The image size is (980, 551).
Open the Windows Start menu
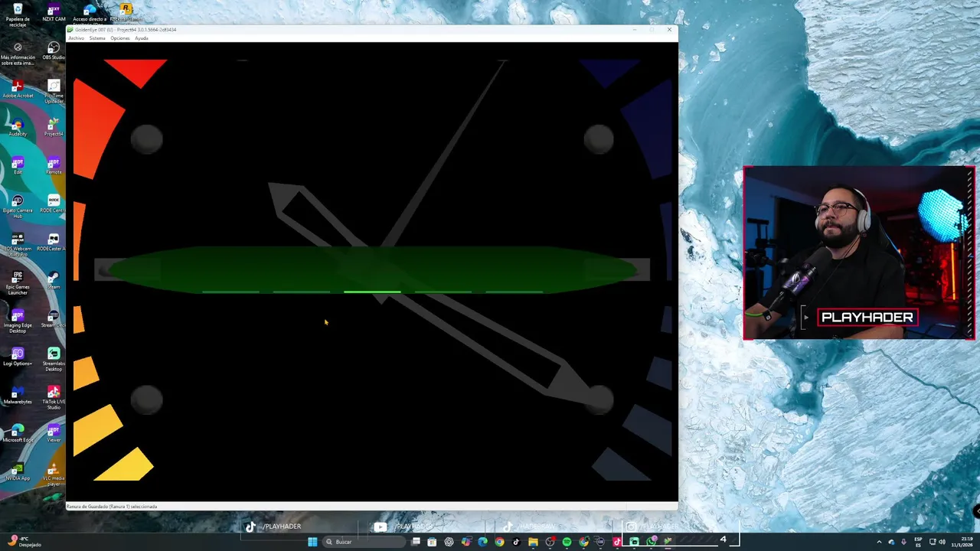[312, 542]
